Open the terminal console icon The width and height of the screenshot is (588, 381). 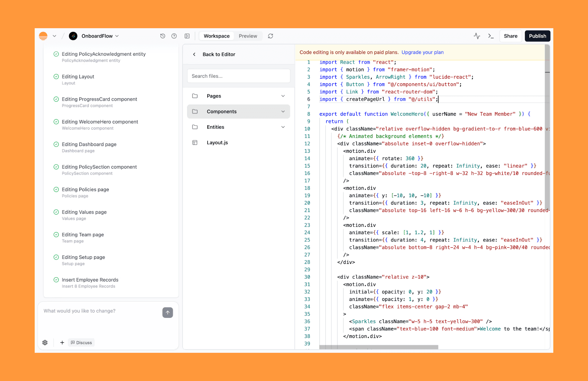click(491, 36)
